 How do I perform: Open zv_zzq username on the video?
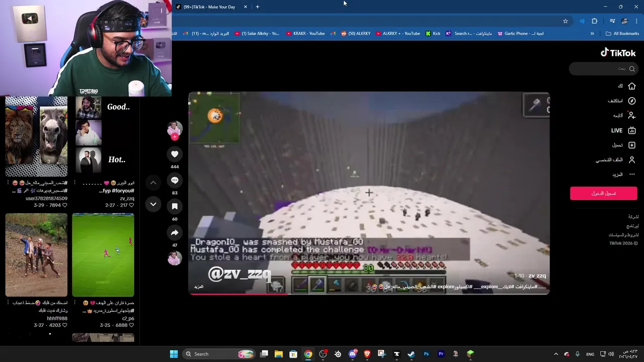coord(537,276)
